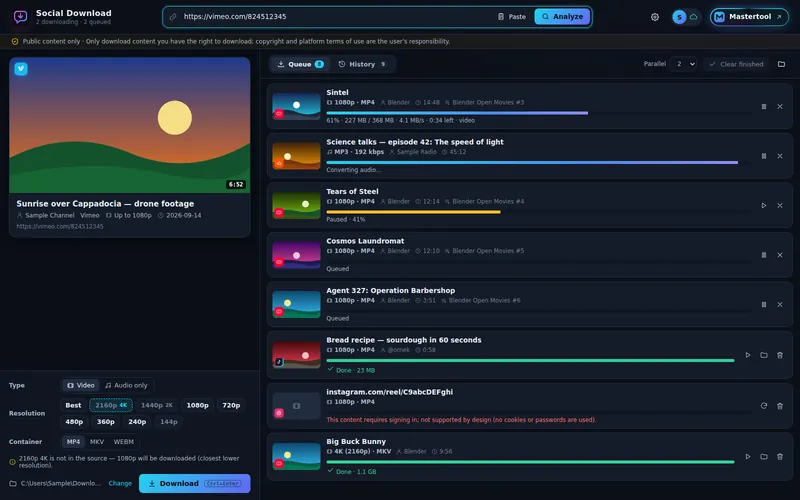Open the Mastertool menu
The image size is (800, 500).
pyautogui.click(x=749, y=17)
